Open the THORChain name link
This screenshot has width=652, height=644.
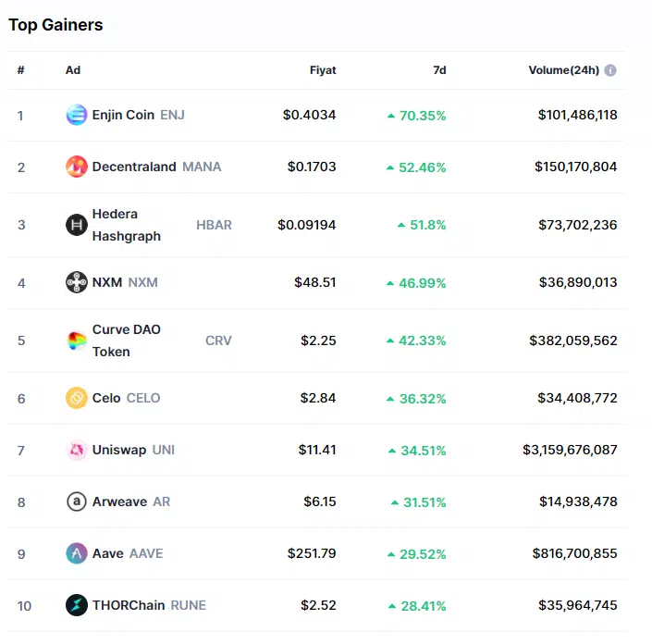[129, 606]
